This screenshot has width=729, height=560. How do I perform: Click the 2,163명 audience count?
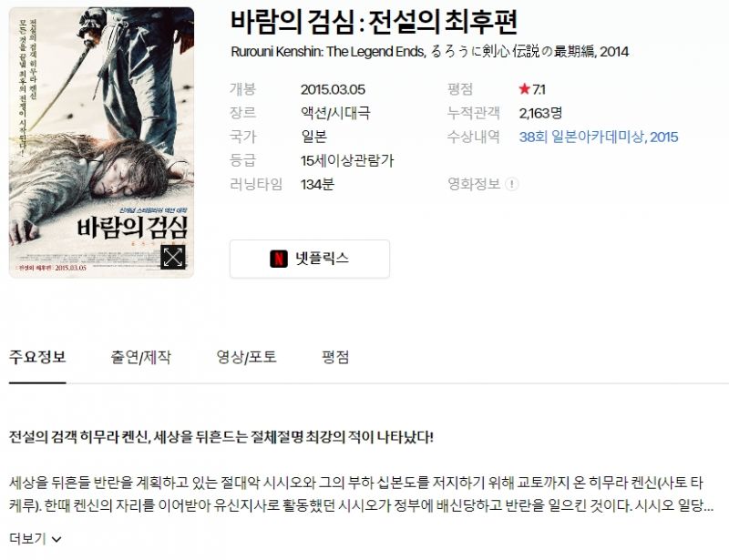[x=540, y=113]
